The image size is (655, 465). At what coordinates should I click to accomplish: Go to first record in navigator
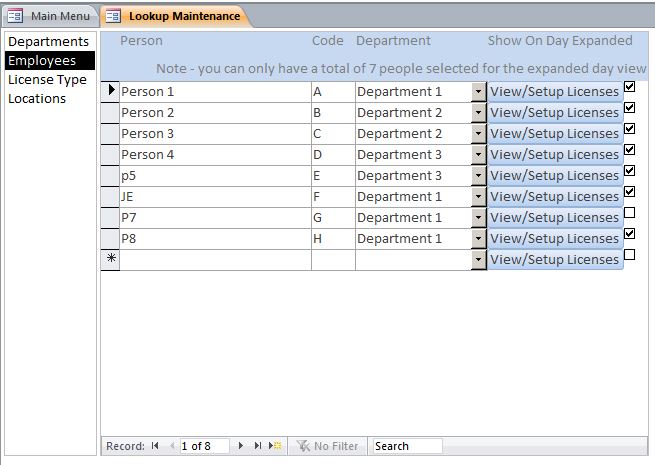coord(155,446)
